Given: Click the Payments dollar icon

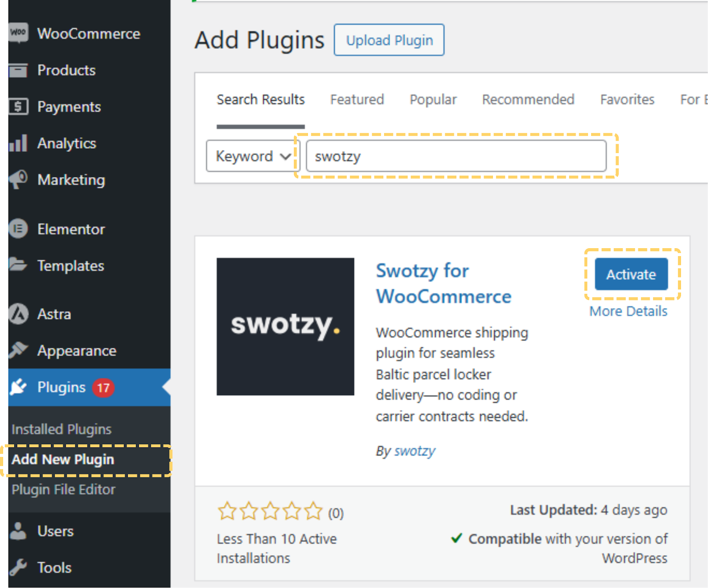Looking at the screenshot, I should (18, 107).
